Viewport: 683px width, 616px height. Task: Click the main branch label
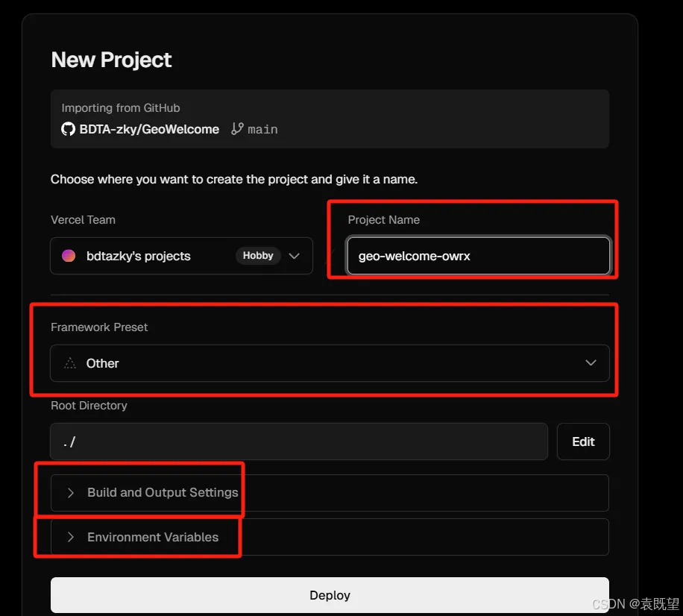(x=262, y=129)
